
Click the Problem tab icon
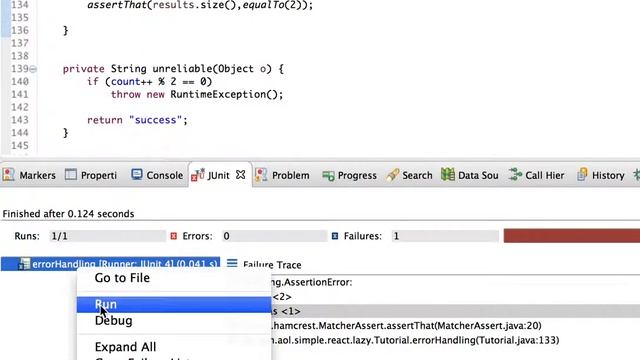tap(261, 175)
